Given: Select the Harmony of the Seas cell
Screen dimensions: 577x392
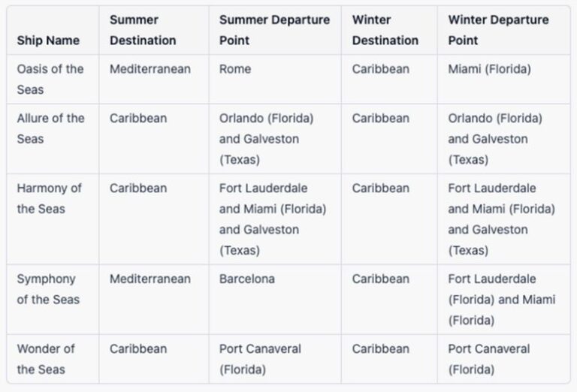Looking at the screenshot, I should (49, 198).
